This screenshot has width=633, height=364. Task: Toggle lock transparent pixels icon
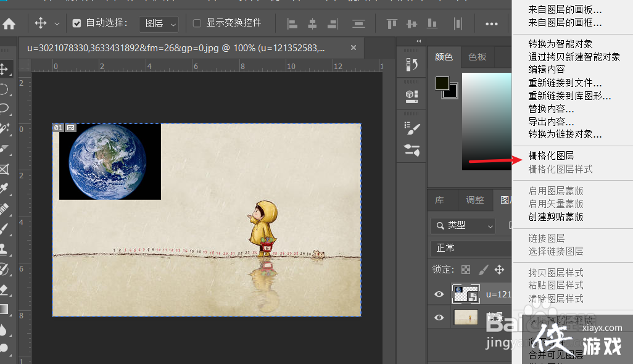[x=466, y=270]
